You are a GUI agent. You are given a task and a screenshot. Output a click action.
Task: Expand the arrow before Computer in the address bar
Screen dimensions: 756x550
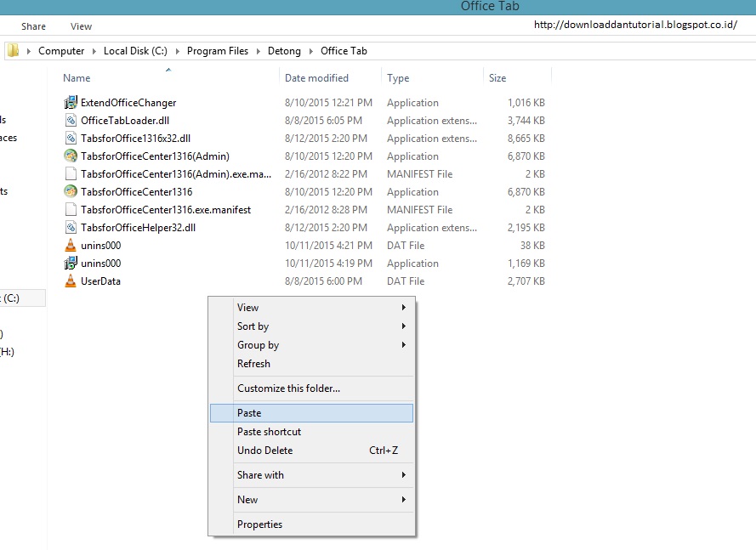28,51
